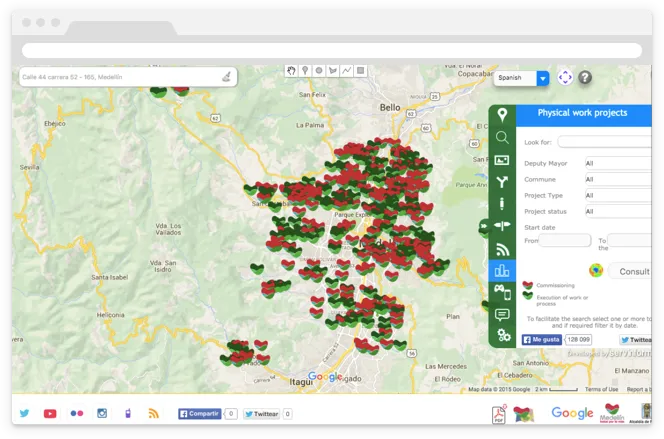Click the map navigation arrows icon

pyautogui.click(x=565, y=77)
